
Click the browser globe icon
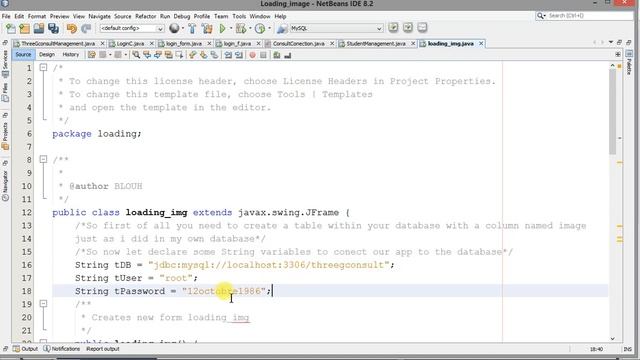click(x=174, y=28)
